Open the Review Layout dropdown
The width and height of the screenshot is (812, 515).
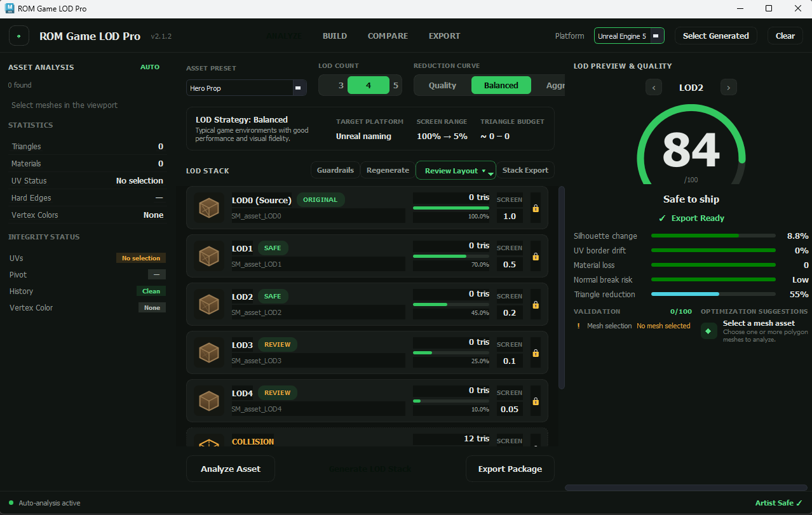click(x=456, y=170)
